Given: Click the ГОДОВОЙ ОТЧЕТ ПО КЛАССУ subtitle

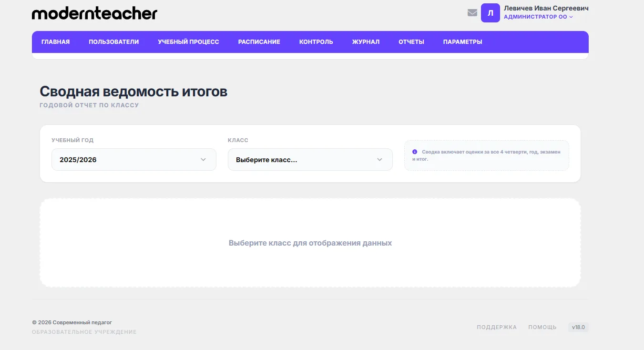Looking at the screenshot, I should pos(89,105).
